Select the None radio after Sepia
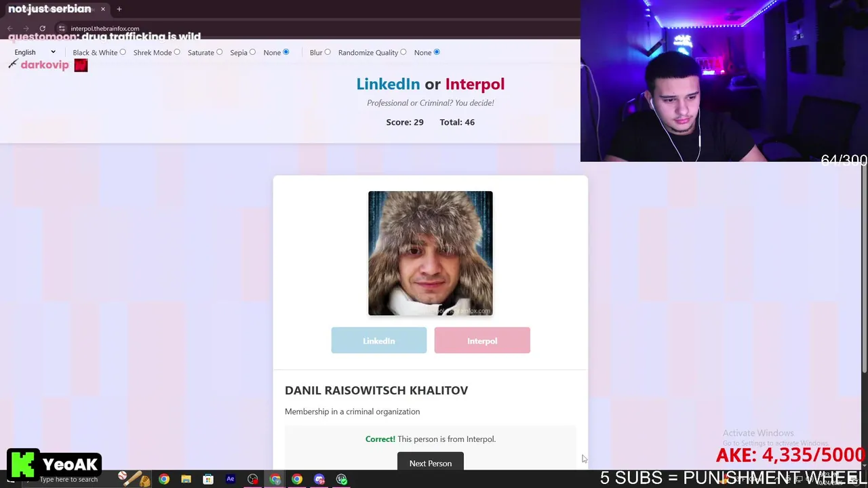The width and height of the screenshot is (868, 488). 285,52
